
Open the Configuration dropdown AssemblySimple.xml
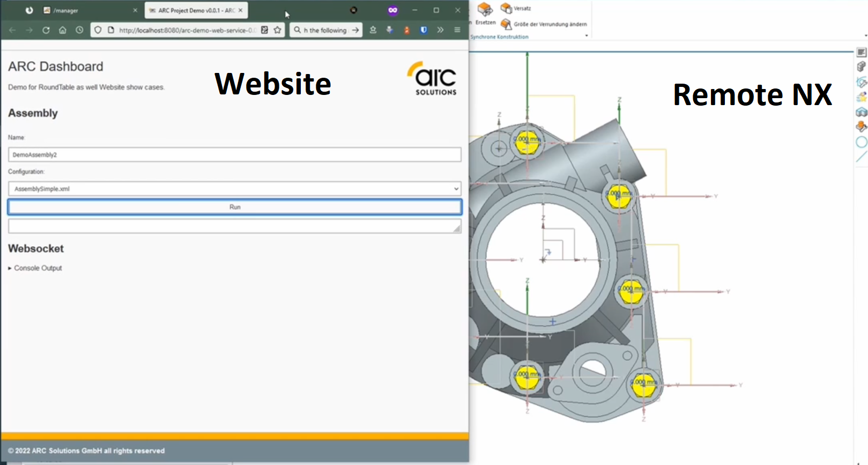point(235,189)
